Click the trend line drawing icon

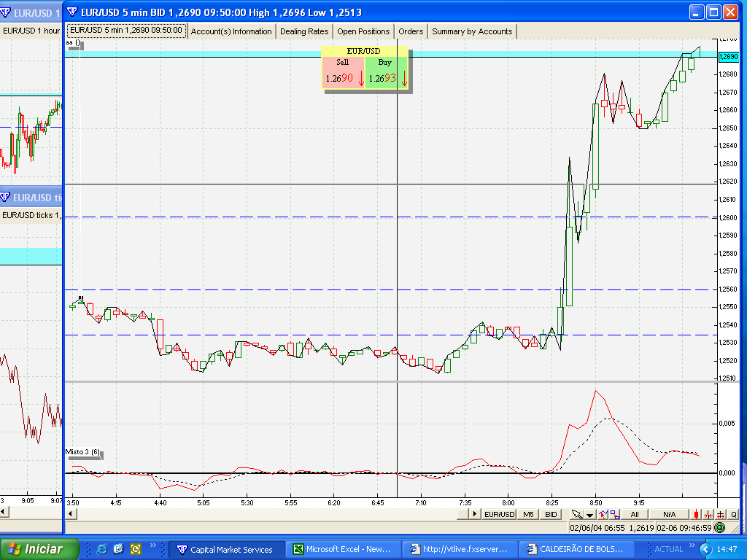point(603,514)
